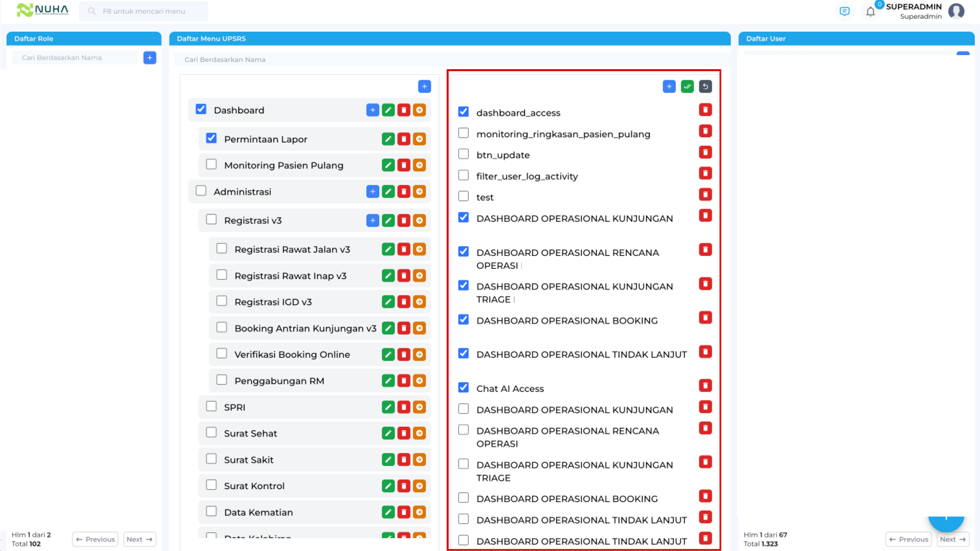
Task: Delete the dashboard_access permission
Action: 706,110
